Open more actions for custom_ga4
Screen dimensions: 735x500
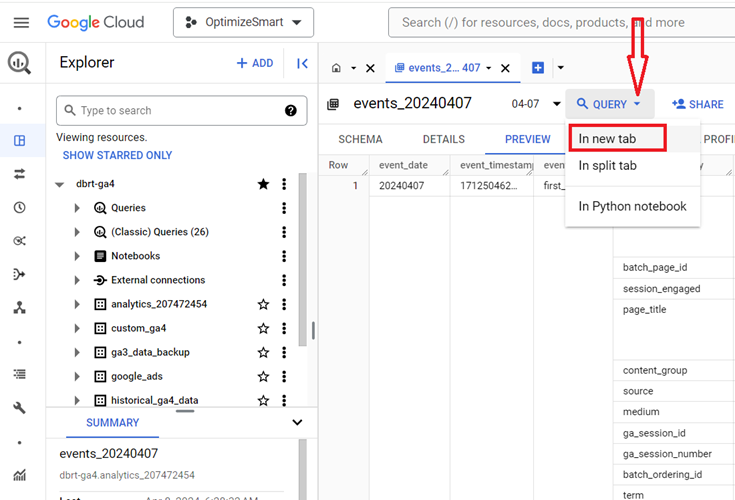(x=284, y=328)
